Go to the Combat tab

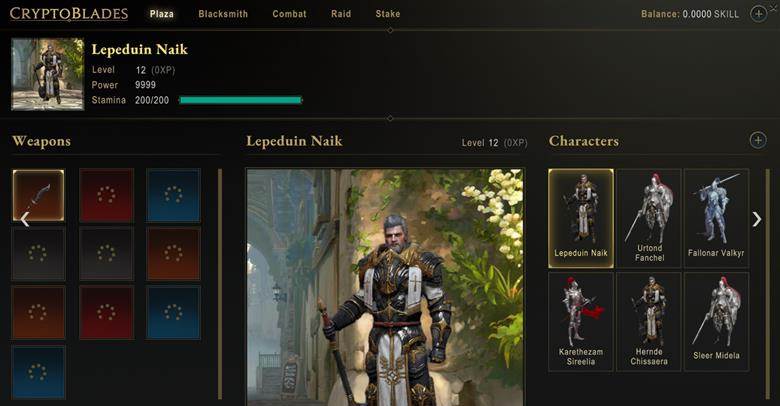pyautogui.click(x=289, y=14)
